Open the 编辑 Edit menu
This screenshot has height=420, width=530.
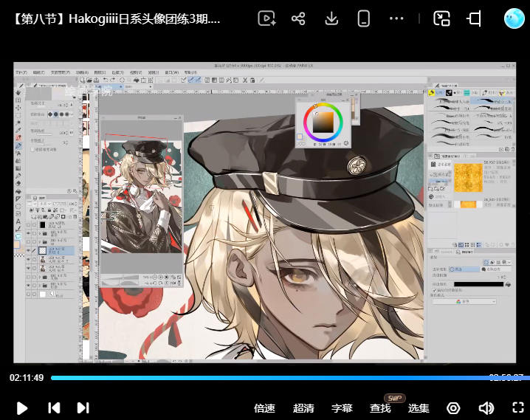point(38,72)
